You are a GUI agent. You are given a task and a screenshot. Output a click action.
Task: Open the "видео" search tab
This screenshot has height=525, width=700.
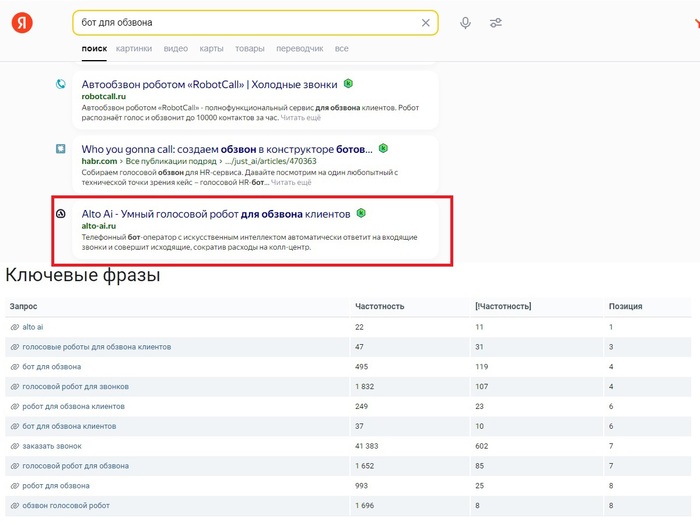point(175,48)
